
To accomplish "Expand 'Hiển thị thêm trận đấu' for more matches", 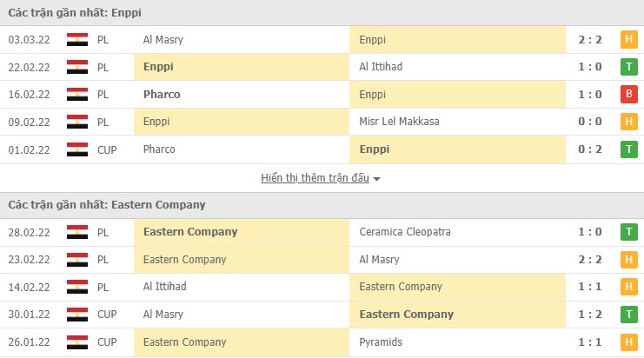I will (x=321, y=178).
